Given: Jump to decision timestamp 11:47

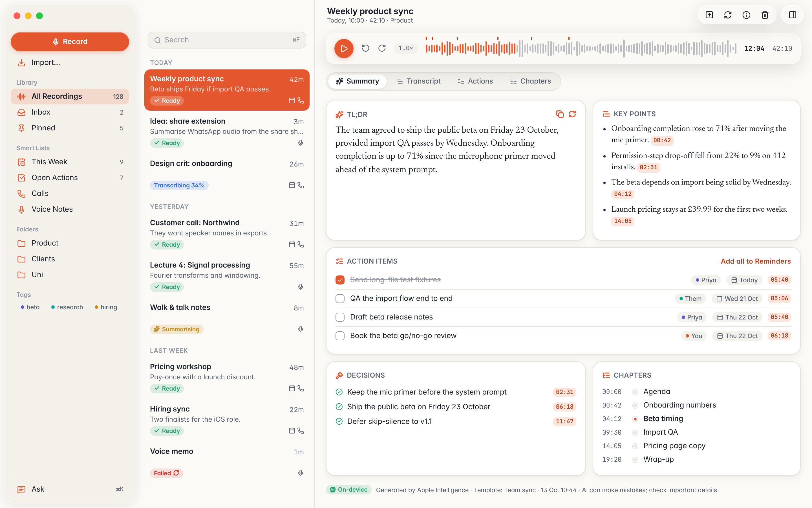Looking at the screenshot, I should tap(564, 421).
